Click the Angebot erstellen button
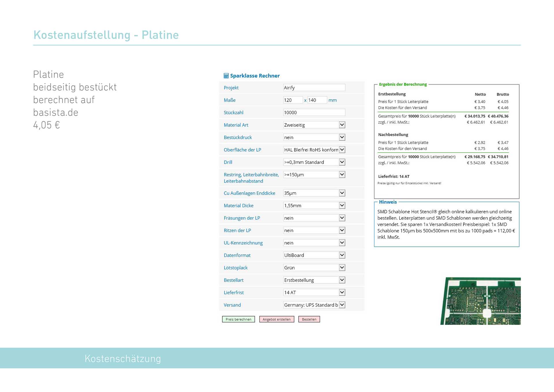Image resolution: width=554 pixels, height=392 pixels. coord(276,319)
